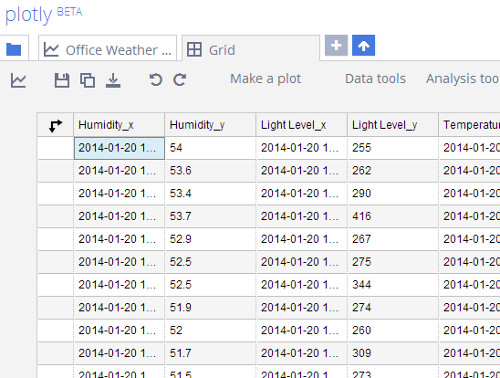Save the grid with floppy disk icon
This screenshot has width=500, height=378.
tap(62, 80)
